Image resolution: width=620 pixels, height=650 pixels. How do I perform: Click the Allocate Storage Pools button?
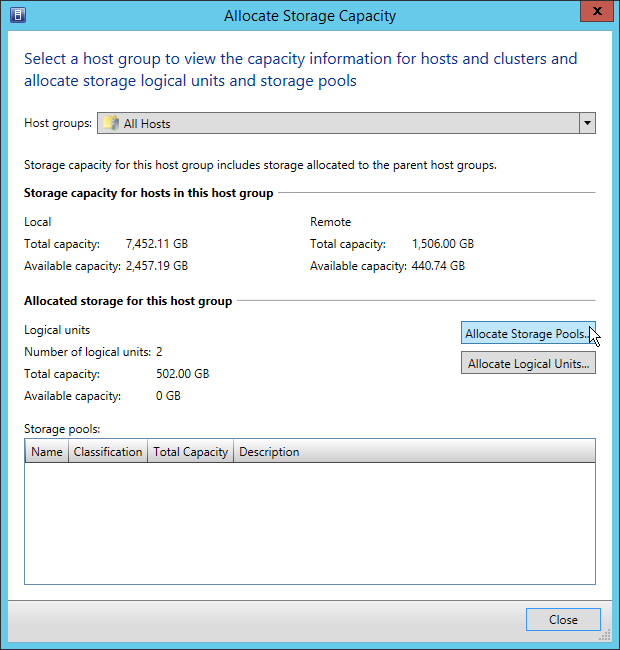[x=527, y=334]
